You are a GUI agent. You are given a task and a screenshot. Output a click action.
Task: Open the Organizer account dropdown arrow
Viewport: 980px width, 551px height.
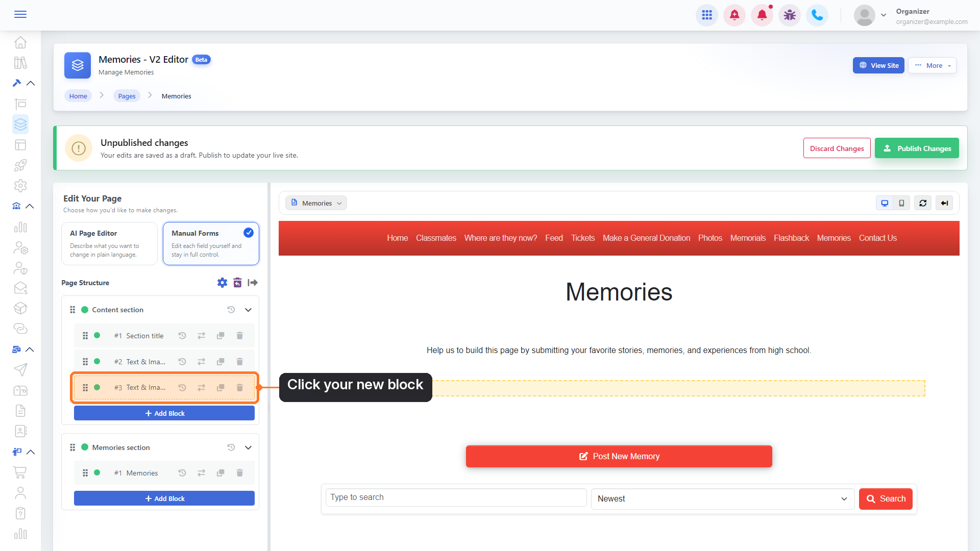[884, 15]
